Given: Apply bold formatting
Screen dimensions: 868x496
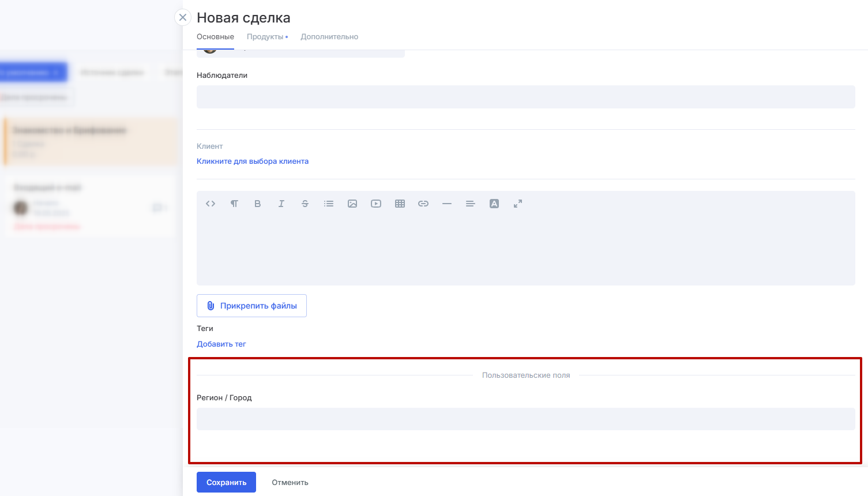Looking at the screenshot, I should pos(258,204).
